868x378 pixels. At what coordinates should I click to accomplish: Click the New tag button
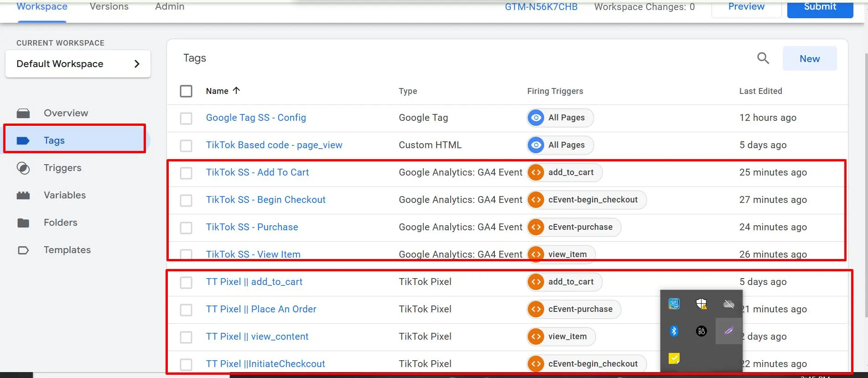click(x=810, y=58)
